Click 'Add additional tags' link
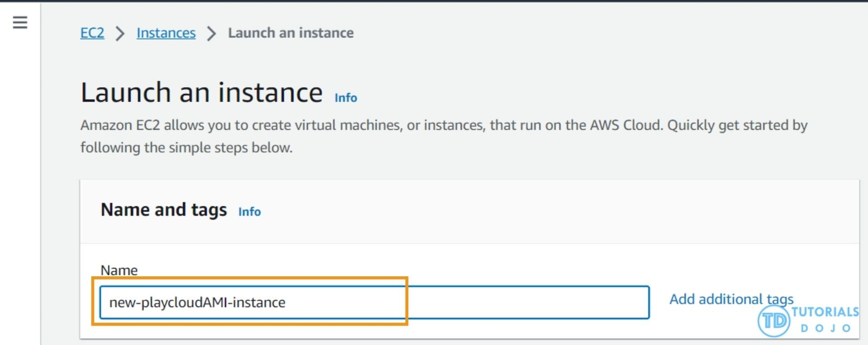This screenshot has height=345, width=868. pos(731,299)
